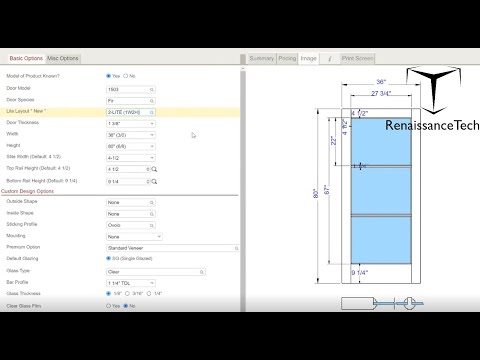Image resolution: width=480 pixels, height=360 pixels.
Task: Open the Door Model lookup search icon
Action: (x=152, y=90)
